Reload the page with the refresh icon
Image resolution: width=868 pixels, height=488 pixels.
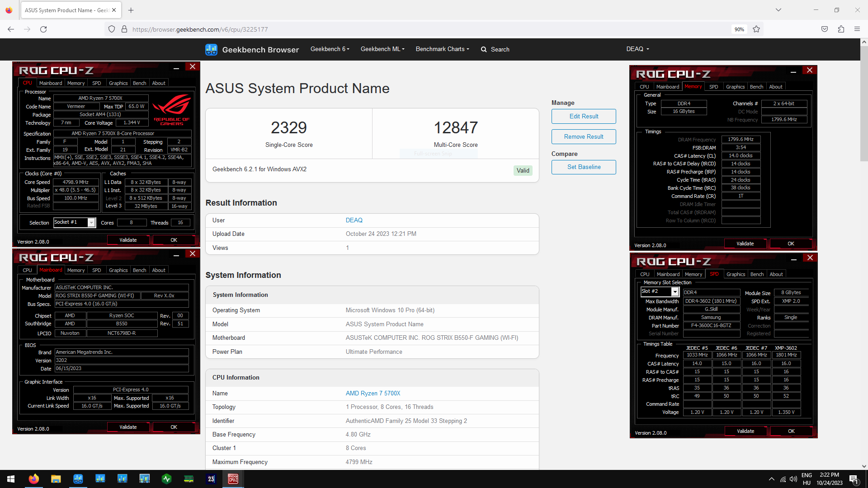point(43,29)
